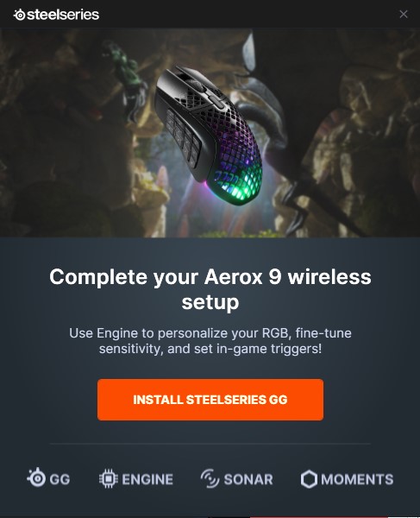Image resolution: width=420 pixels, height=518 pixels.
Task: Click the GG target-shaped icon
Action: click(36, 477)
